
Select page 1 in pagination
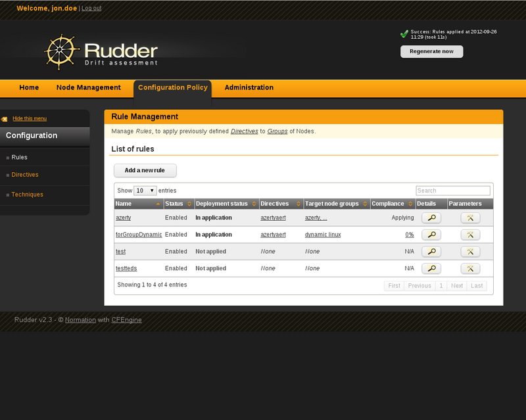tap(441, 286)
